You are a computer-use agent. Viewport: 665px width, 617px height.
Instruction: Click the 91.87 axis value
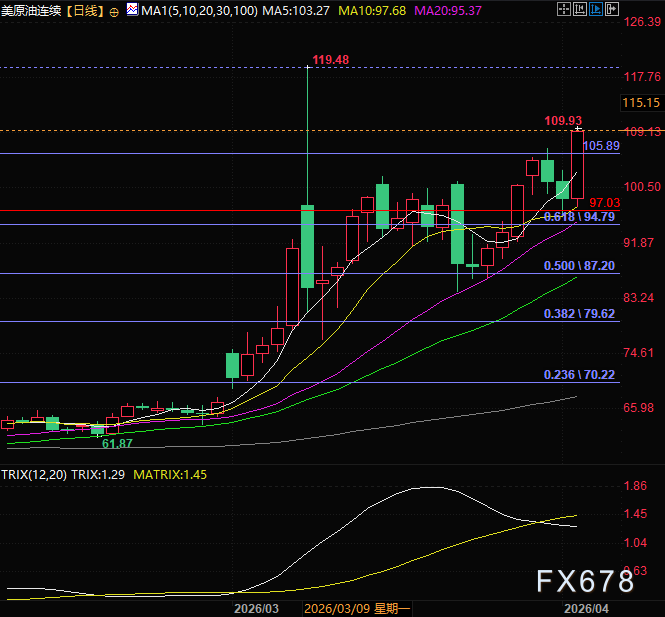639,243
